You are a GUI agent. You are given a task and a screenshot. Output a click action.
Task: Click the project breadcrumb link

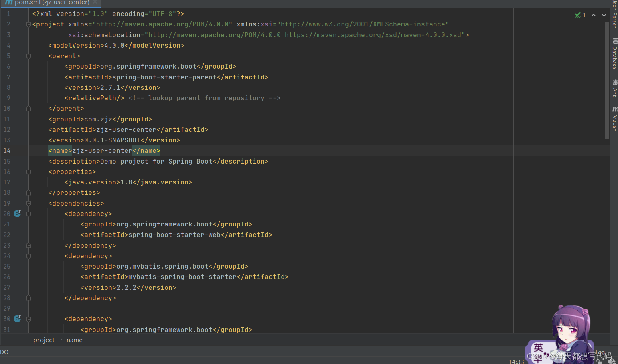tap(44, 340)
